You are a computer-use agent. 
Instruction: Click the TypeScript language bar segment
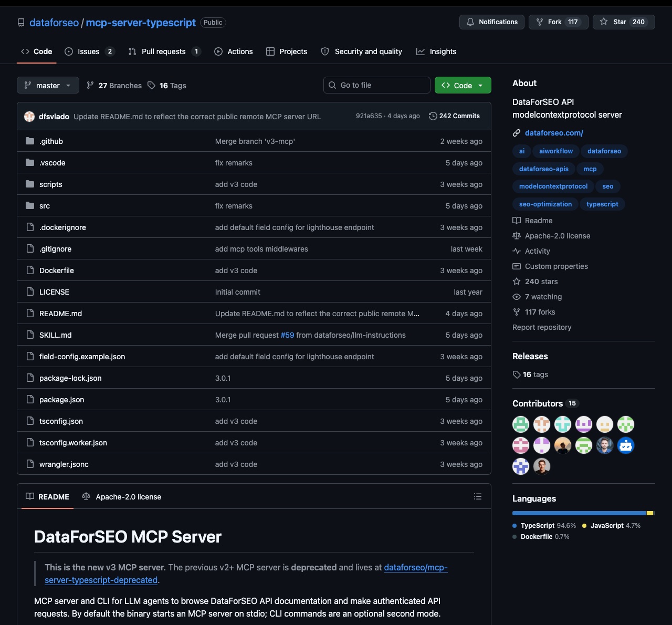coord(579,513)
